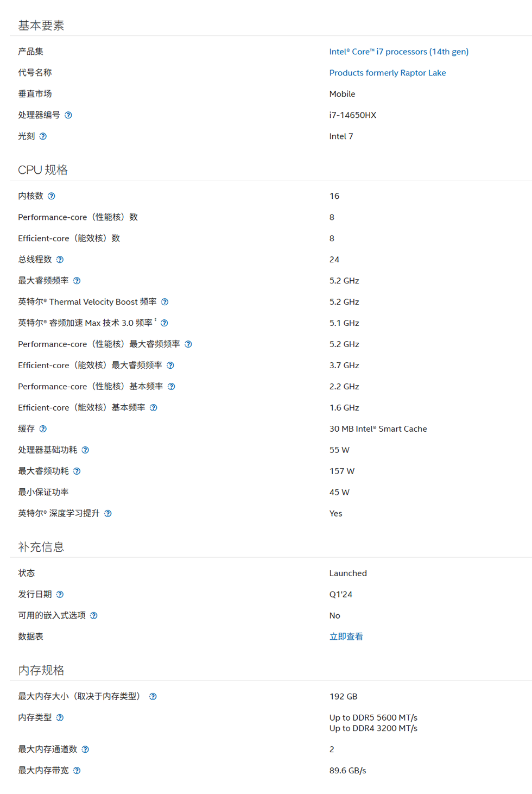
Task: Click the Up to DDR4 3200 MT/s text
Action: 373,728
